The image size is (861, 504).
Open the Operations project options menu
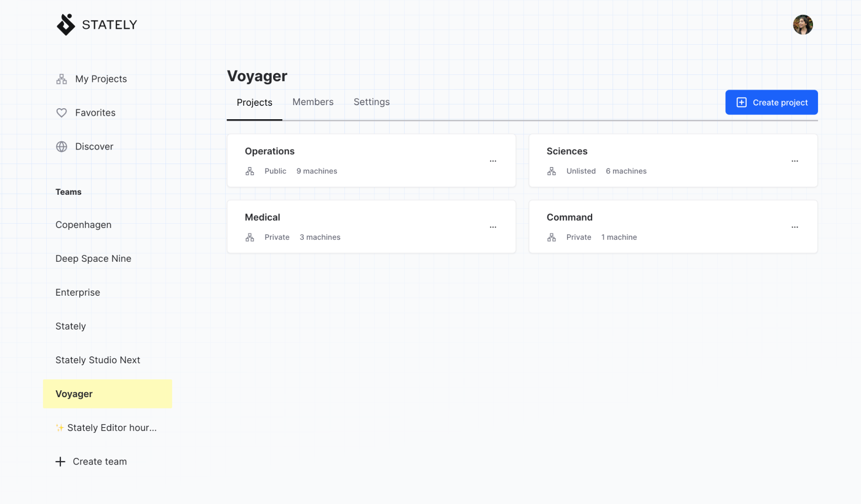pos(493,161)
